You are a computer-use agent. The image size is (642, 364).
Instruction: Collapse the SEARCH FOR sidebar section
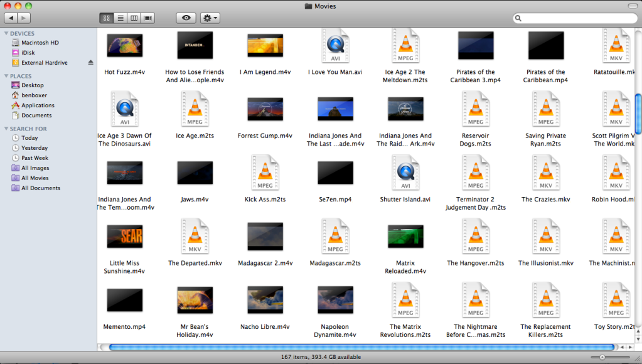point(6,129)
